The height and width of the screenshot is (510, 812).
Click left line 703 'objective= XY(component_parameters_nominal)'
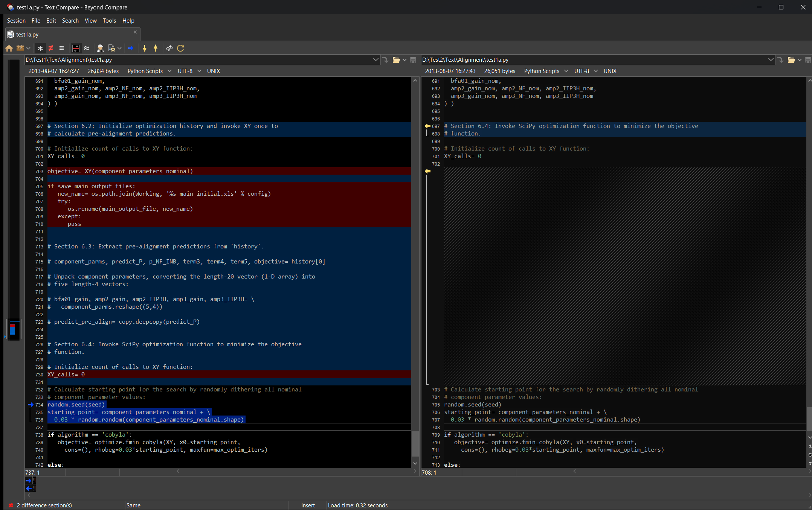(x=120, y=171)
